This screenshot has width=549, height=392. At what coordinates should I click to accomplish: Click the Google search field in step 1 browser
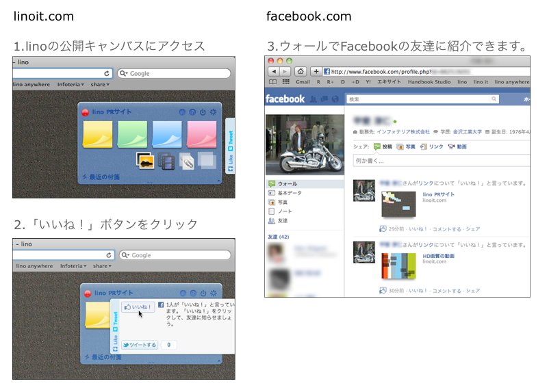point(174,73)
